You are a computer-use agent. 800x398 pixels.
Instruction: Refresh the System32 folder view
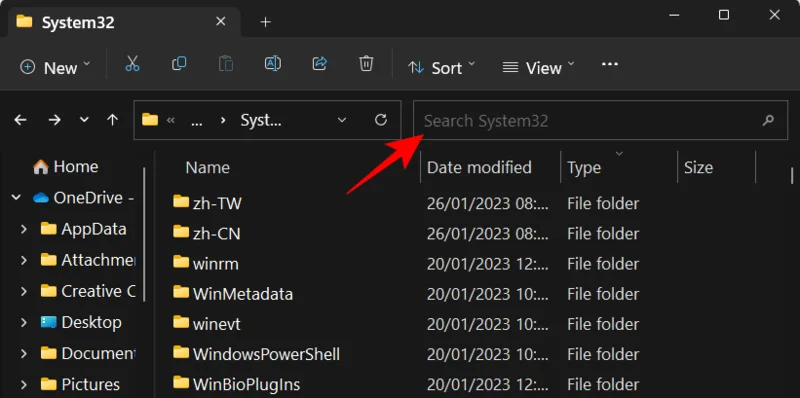[381, 120]
